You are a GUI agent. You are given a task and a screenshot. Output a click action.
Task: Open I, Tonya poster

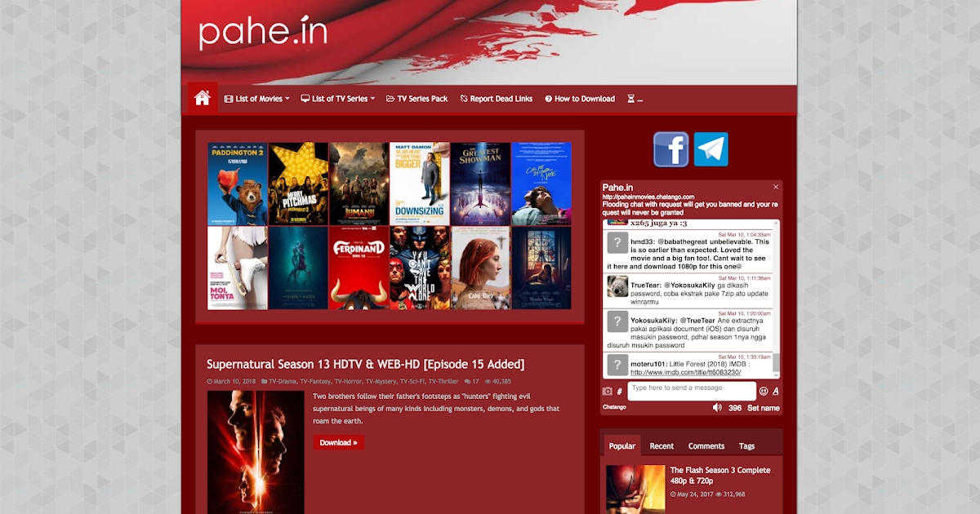pyautogui.click(x=238, y=268)
